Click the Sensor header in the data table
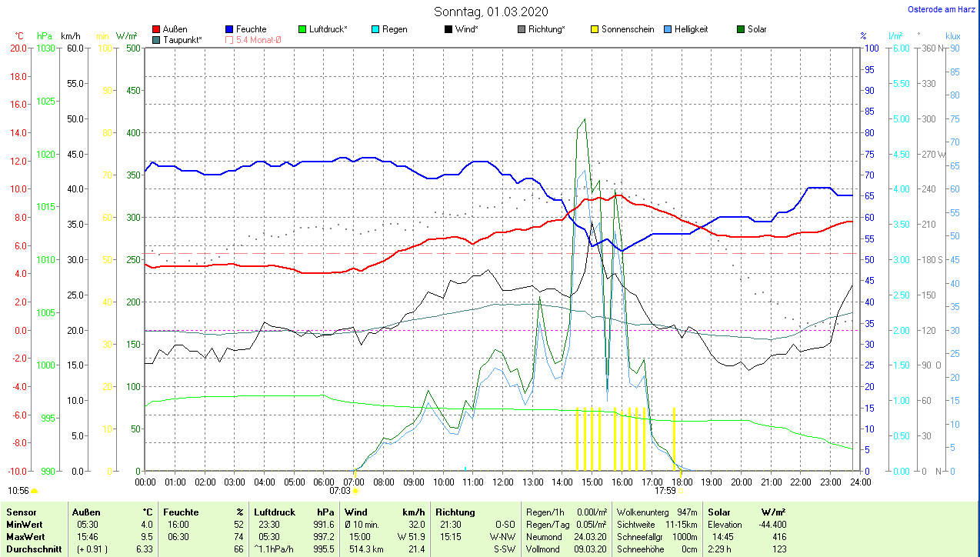Viewport: 980px width, 557px height. [x=21, y=512]
